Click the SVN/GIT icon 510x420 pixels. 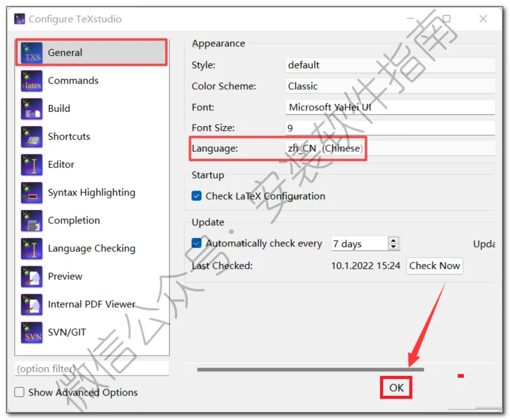pyautogui.click(x=32, y=332)
